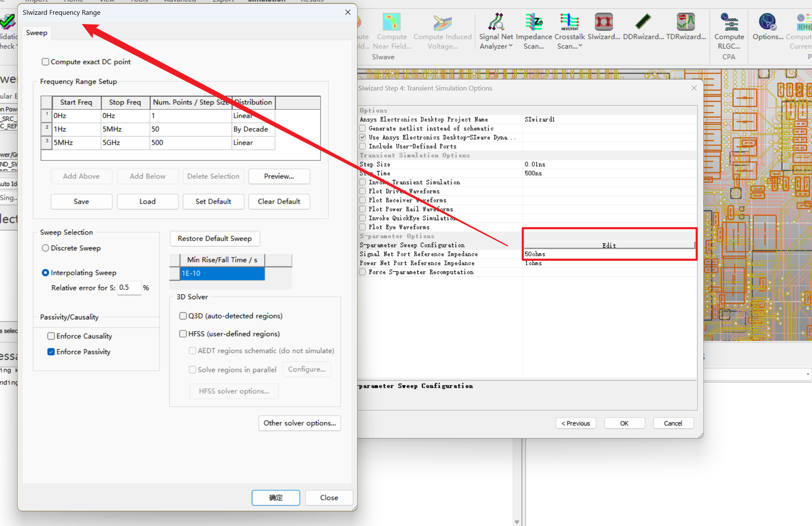Launch the TDRwizard tool

coord(686,22)
